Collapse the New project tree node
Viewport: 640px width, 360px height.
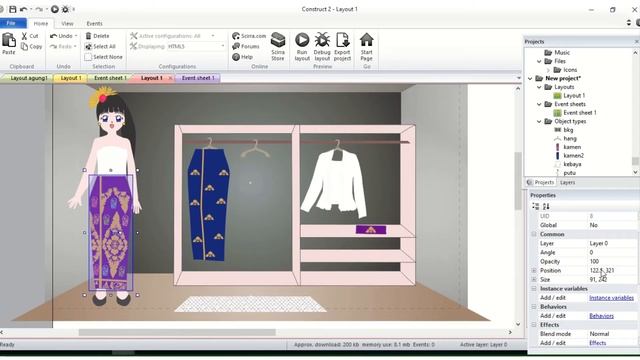[530, 78]
